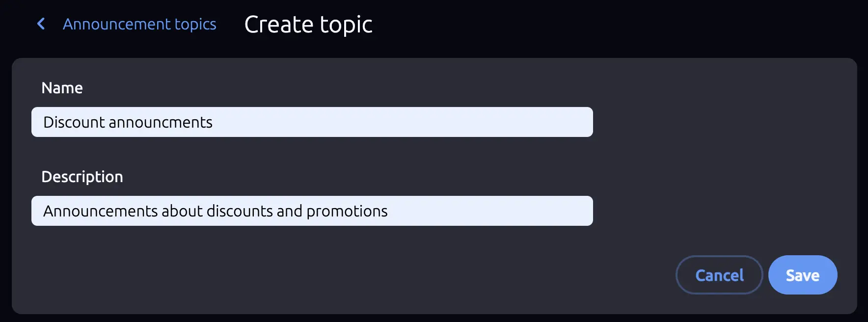Click the Name input field
The image size is (868, 322).
(x=312, y=122)
